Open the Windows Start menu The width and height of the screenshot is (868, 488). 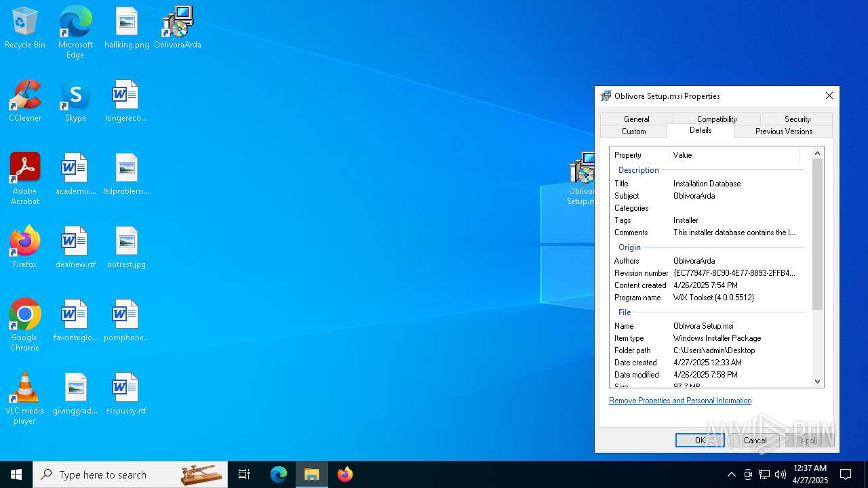(16, 474)
